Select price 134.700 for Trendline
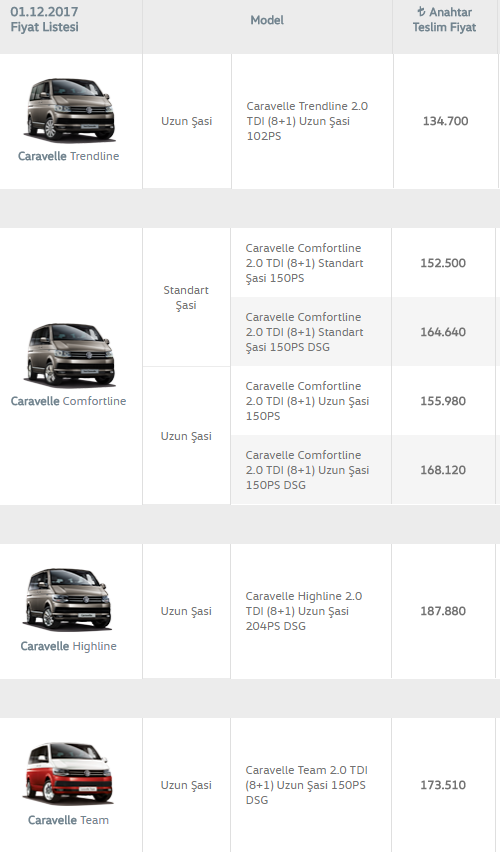500x852 pixels. [x=446, y=121]
